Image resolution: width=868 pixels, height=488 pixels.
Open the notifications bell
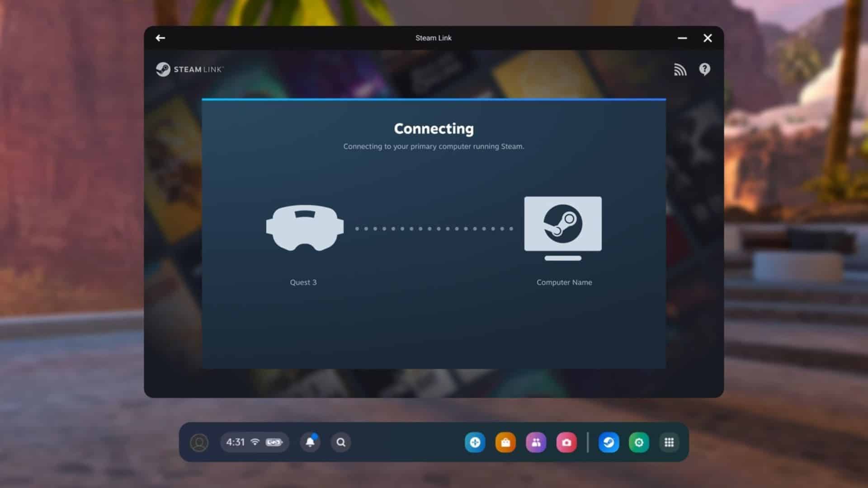(310, 442)
